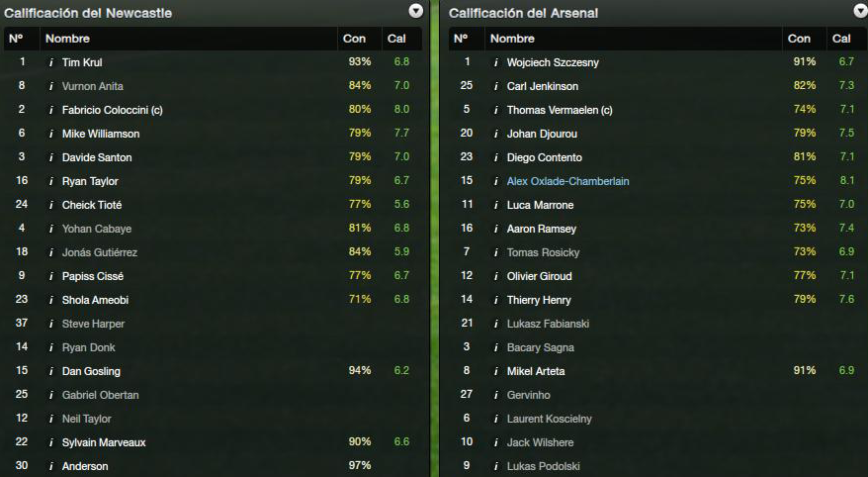This screenshot has width=868, height=477.
Task: Open info icon for Papiss Cissé
Action: click(x=51, y=276)
